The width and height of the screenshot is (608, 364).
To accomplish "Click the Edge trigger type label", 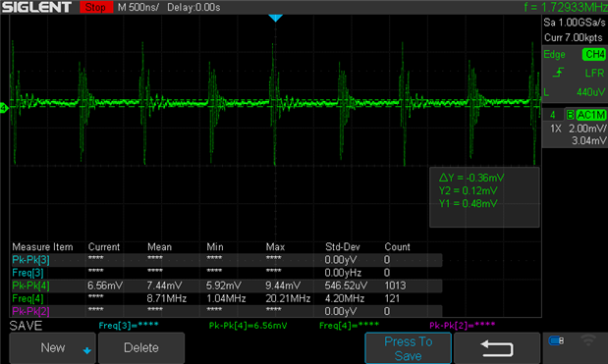I will (x=554, y=55).
